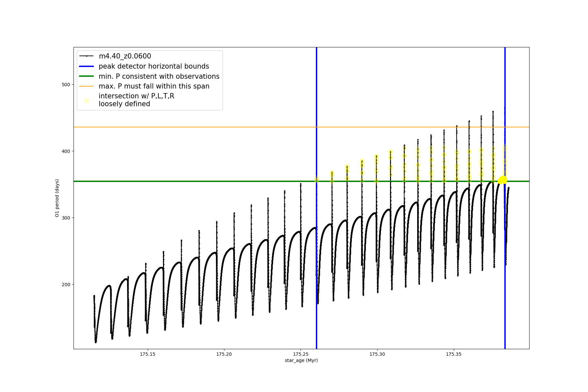Viewport: 588px width, 392px height.
Task: Click the black line marker legend icon
Action: coord(87,56)
